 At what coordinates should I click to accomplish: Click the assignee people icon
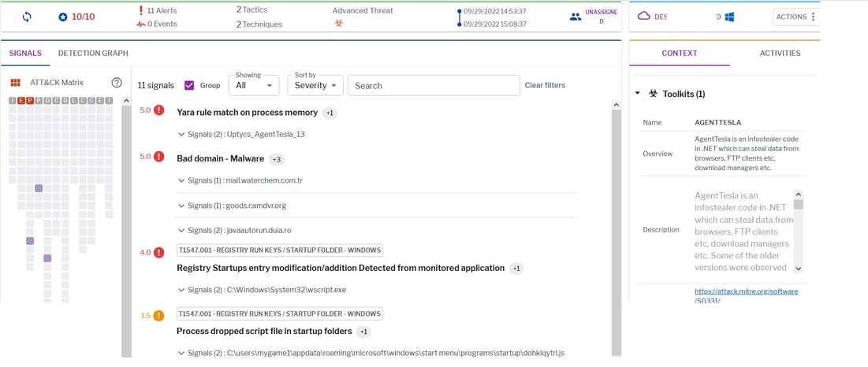pos(576,17)
